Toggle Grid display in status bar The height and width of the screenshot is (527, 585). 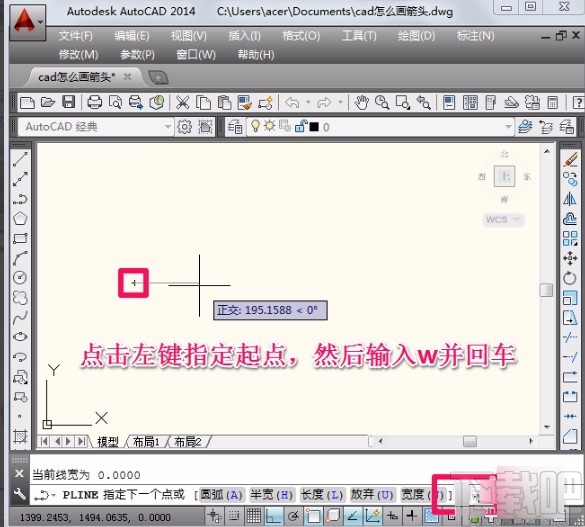254,516
